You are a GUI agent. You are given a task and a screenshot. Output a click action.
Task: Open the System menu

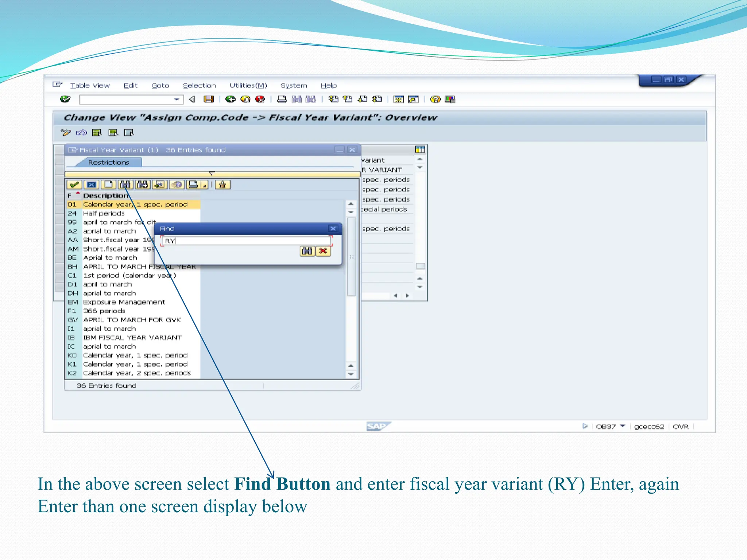click(x=294, y=85)
